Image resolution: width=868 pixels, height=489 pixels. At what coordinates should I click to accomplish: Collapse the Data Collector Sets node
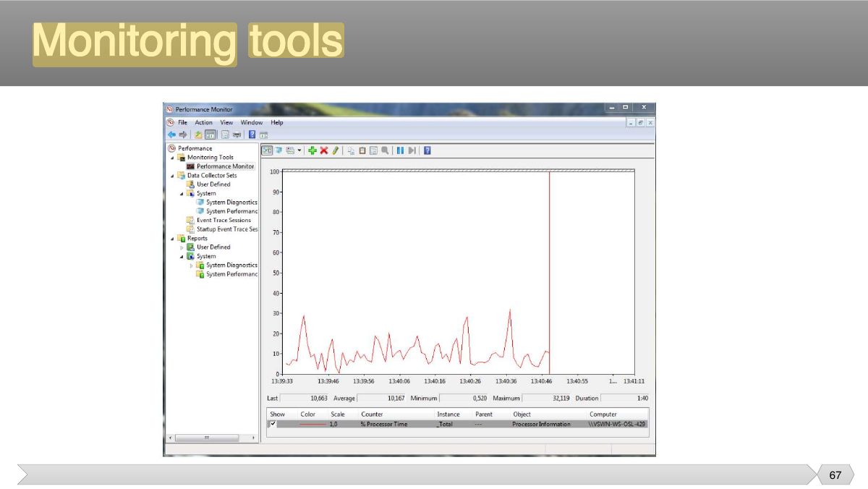coord(172,175)
